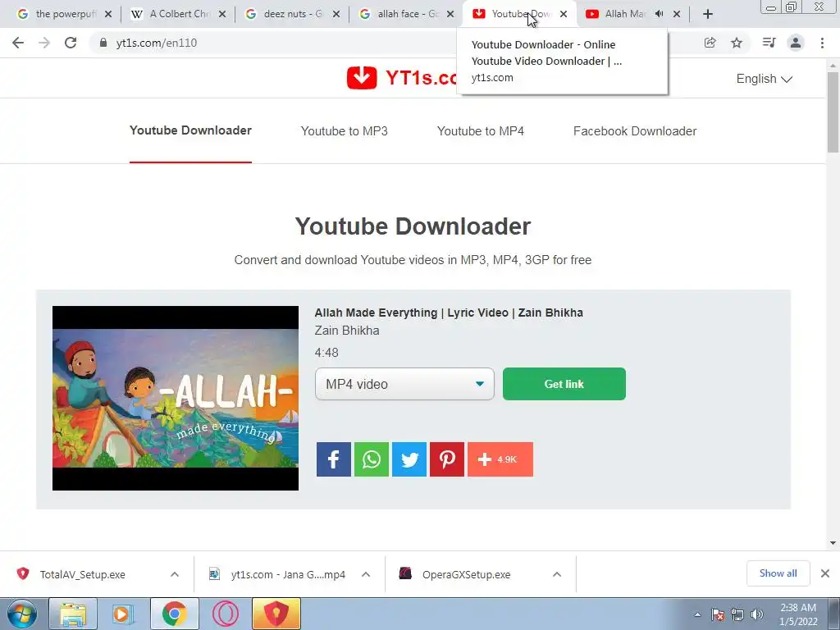Viewport: 840px width, 630px height.
Task: Expand TotalAV_Setup.exe download options
Action: (x=175, y=574)
